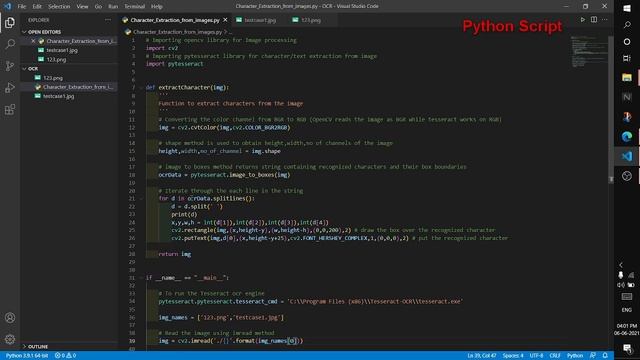The width and height of the screenshot is (640, 360).
Task: Click the VS Code logo in title bar
Action: coord(7,6)
